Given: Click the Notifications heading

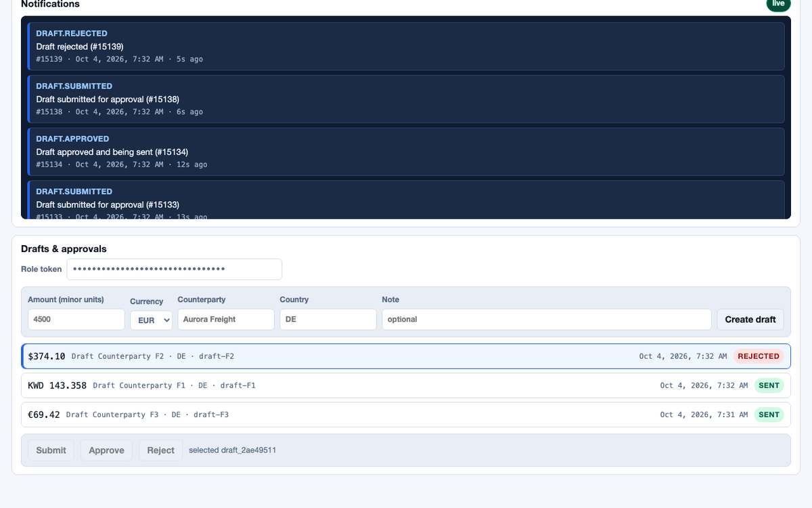Looking at the screenshot, I should coord(50,4).
